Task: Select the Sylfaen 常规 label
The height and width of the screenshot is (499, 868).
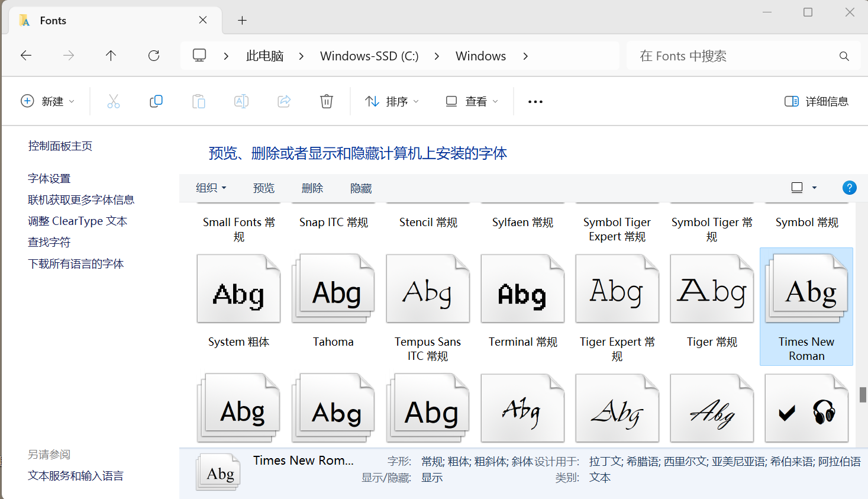Action: pos(522,222)
